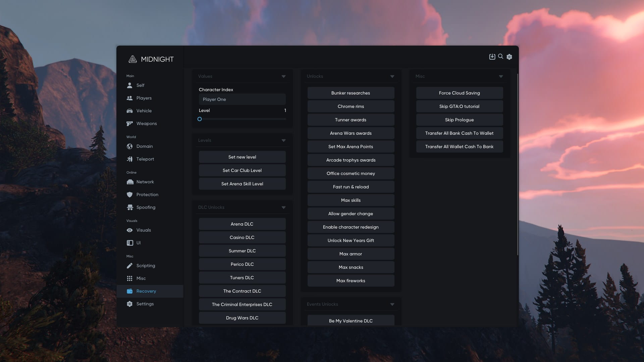The height and width of the screenshot is (362, 644).
Task: Click the Level slider handle
Action: pos(200,119)
